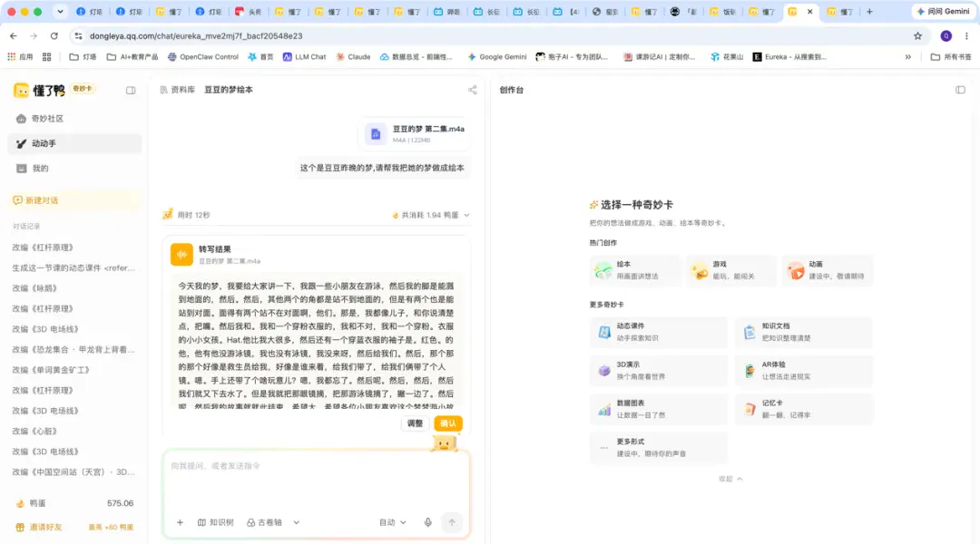Open 我的 section in the sidebar

coord(74,169)
